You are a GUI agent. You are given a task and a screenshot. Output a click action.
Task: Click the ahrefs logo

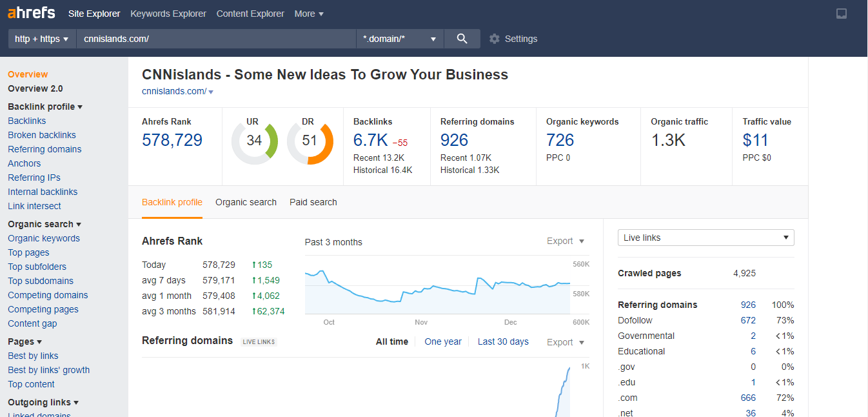(x=31, y=14)
